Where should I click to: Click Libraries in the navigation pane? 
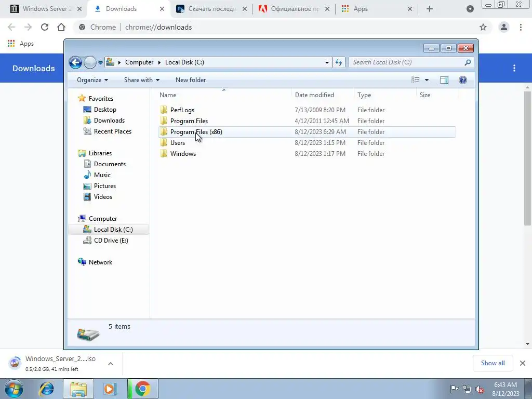coord(100,153)
